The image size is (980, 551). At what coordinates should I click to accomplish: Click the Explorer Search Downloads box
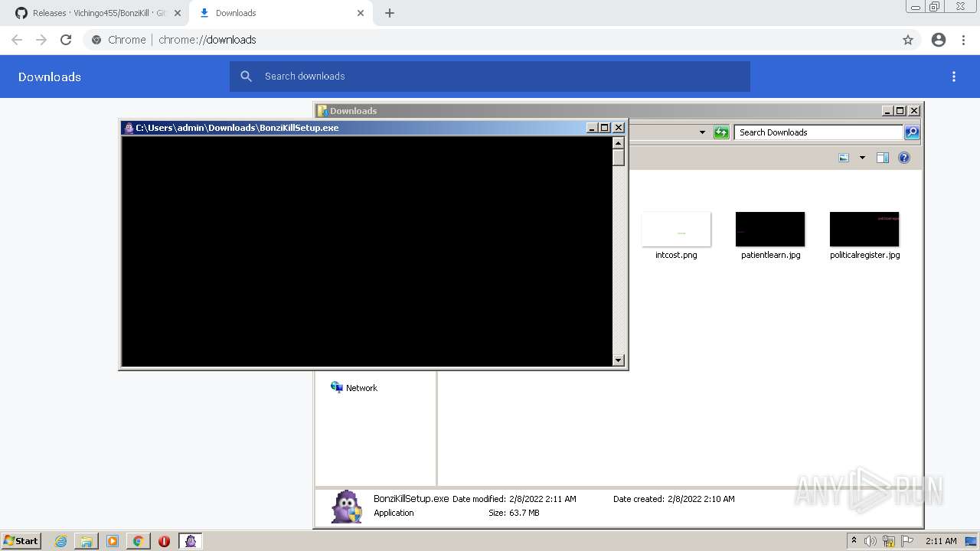pyautogui.click(x=818, y=132)
